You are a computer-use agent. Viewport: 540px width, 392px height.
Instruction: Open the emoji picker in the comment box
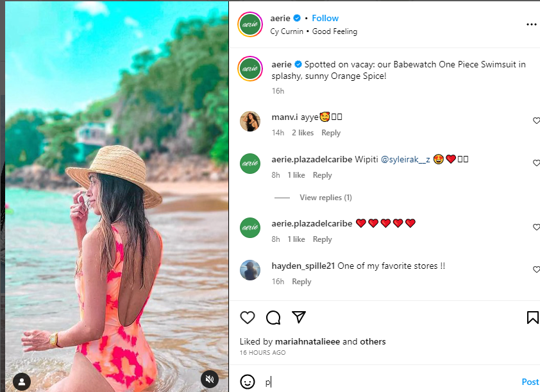[247, 382]
